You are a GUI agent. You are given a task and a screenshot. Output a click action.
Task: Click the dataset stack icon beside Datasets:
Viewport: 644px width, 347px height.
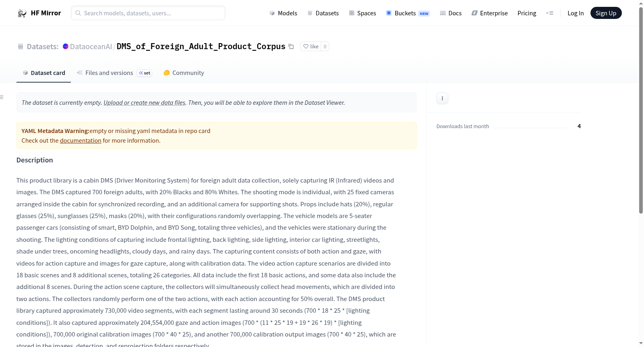(x=21, y=47)
